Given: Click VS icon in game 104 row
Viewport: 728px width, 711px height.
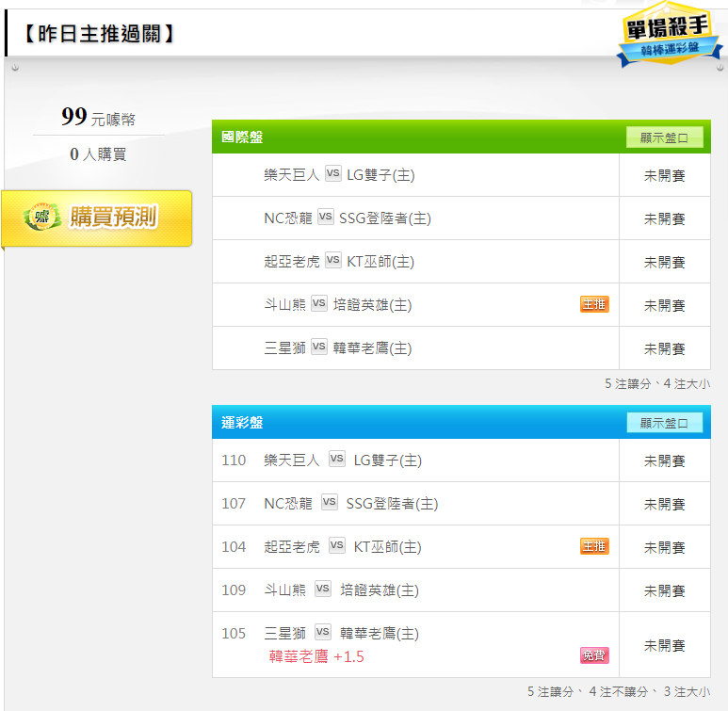Looking at the screenshot, I should click(x=336, y=545).
